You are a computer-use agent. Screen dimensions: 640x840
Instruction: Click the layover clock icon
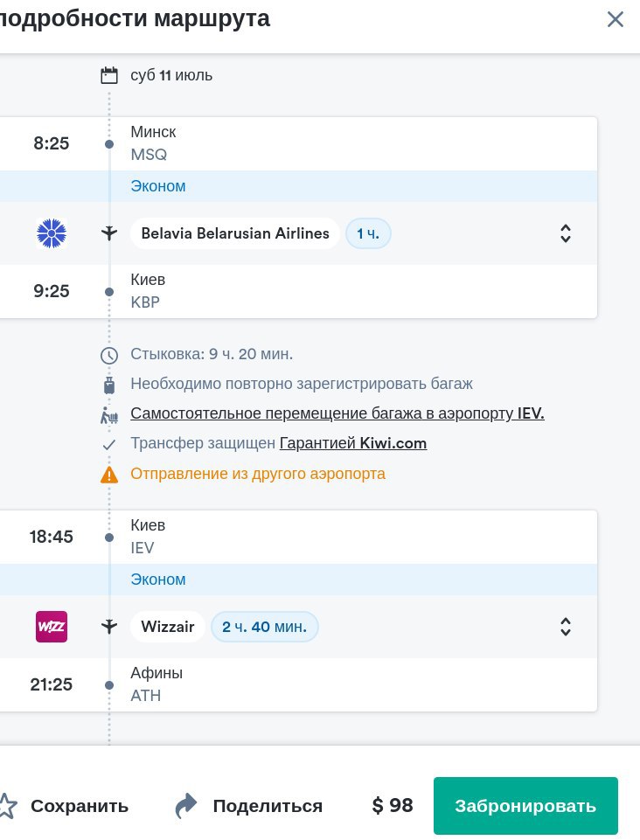(109, 355)
